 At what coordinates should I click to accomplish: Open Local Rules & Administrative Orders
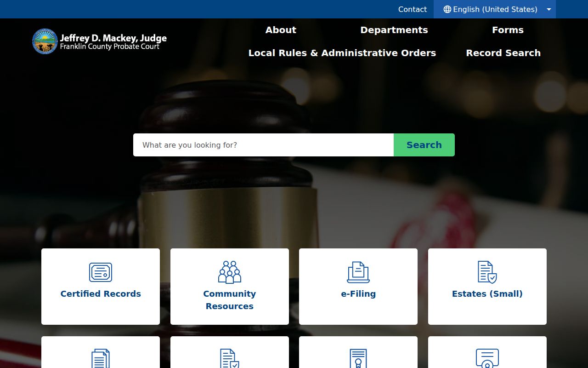pos(342,53)
